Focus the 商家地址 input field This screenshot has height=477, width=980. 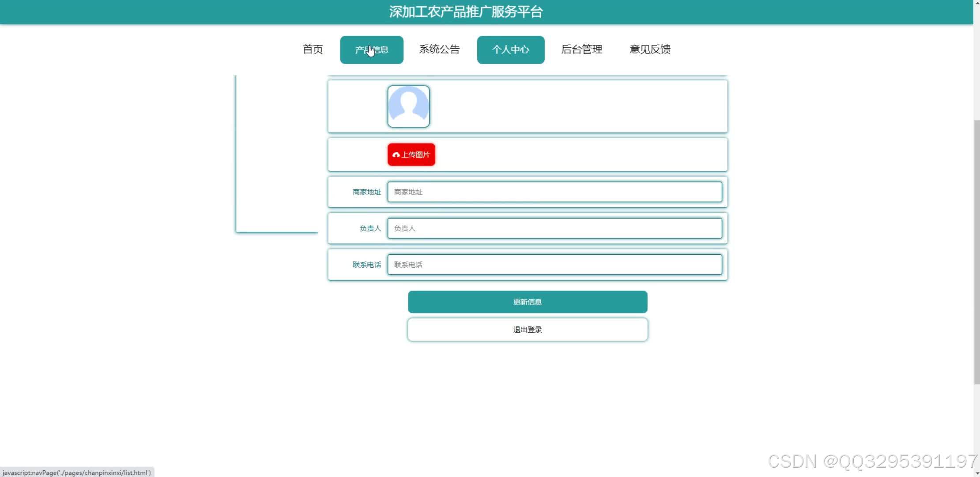coord(555,192)
